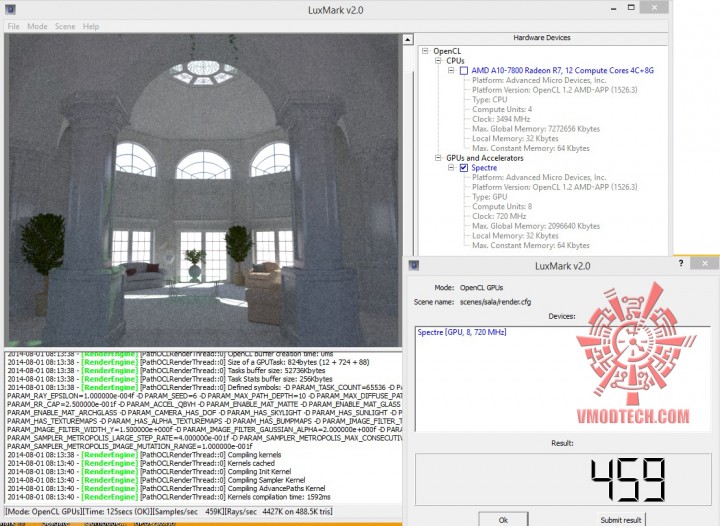The image size is (720, 526).
Task: Click the 'Max. Global Memory: 7272656 Kbytes' row
Action: tap(536, 129)
